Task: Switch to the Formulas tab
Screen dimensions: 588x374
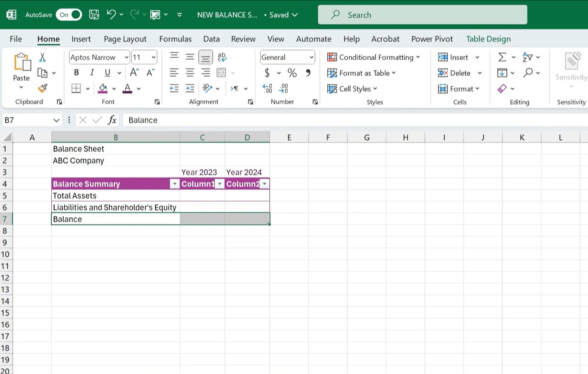Action: click(x=175, y=39)
